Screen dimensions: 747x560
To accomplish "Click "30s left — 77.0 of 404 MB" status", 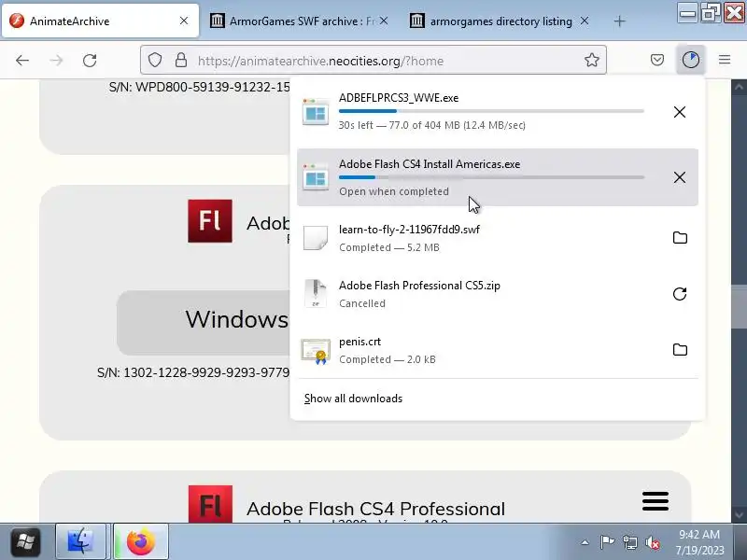I will tap(431, 125).
